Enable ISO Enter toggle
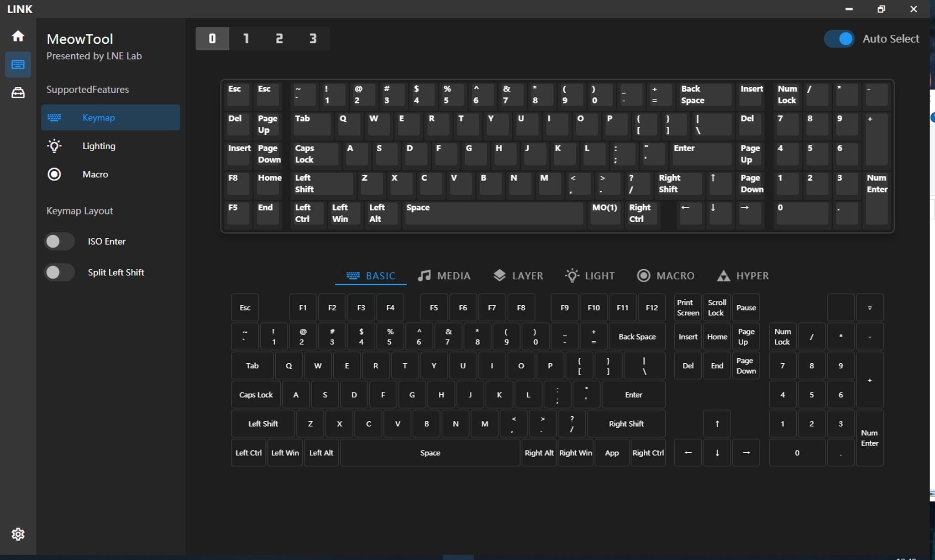 point(59,241)
